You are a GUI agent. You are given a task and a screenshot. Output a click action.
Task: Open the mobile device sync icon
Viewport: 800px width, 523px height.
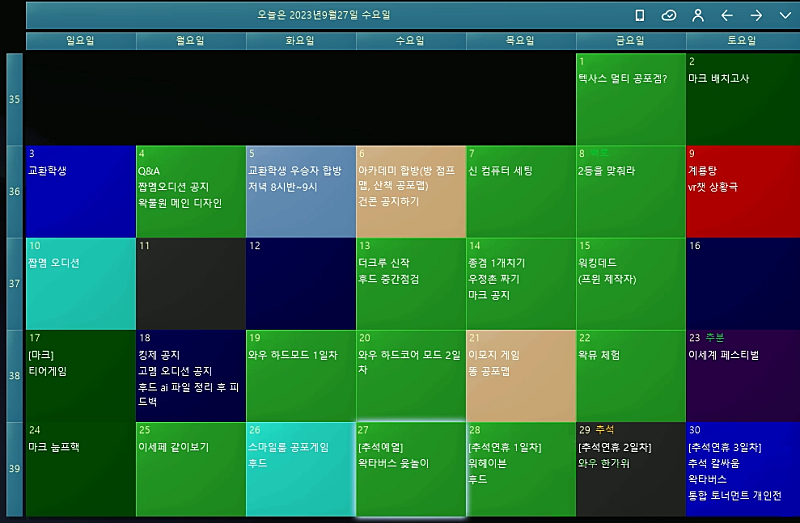pos(639,16)
